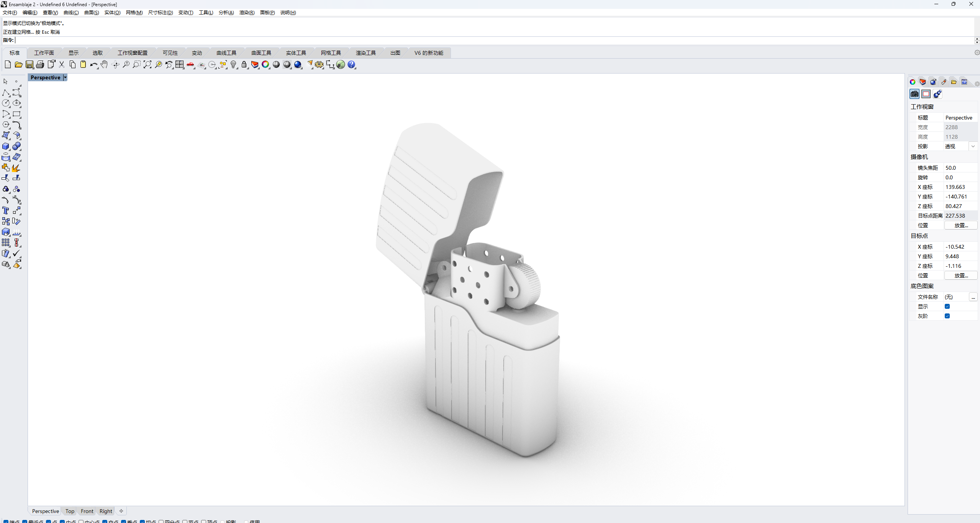The width and height of the screenshot is (980, 523).
Task: Select the Pan hand tool
Action: [104, 64]
